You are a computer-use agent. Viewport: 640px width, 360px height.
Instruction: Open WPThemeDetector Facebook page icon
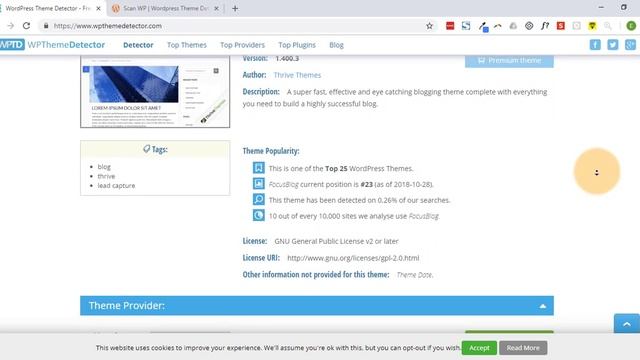pos(595,44)
